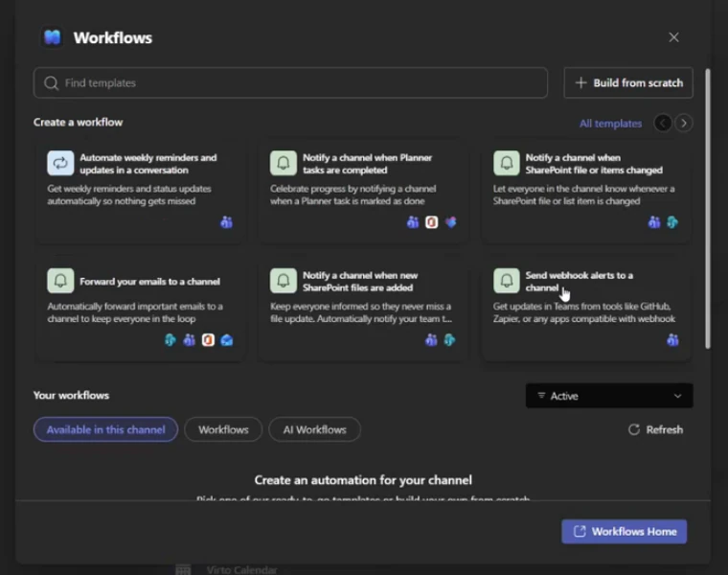
Task: Click the plus icon in Build from scratch
Action: point(580,82)
